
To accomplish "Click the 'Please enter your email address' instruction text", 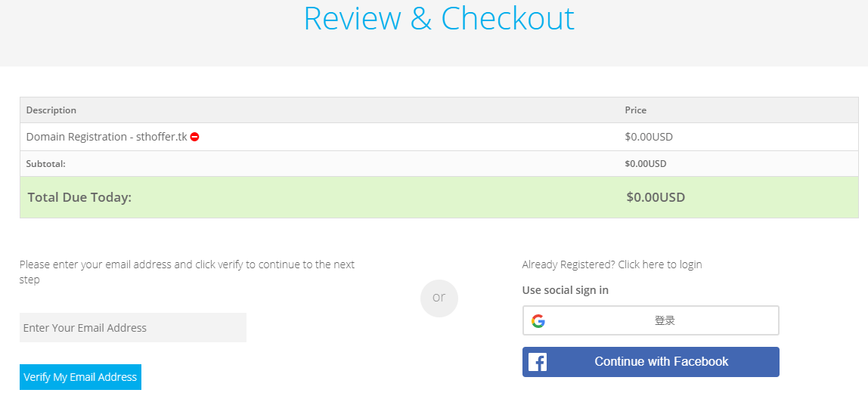I will (x=187, y=272).
